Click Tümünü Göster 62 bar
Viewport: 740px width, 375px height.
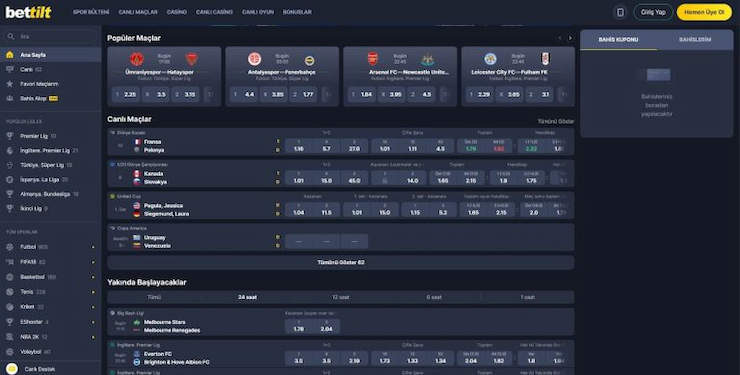(341, 262)
